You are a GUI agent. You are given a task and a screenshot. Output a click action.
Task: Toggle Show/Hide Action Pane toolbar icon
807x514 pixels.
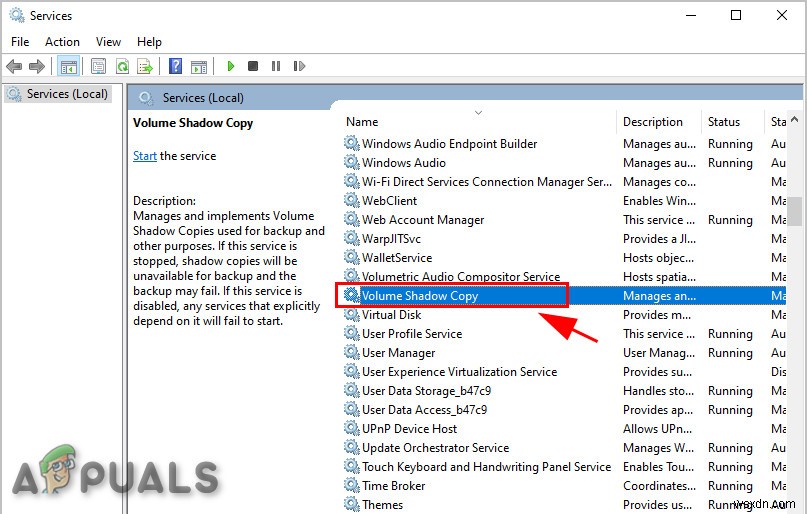[199, 66]
